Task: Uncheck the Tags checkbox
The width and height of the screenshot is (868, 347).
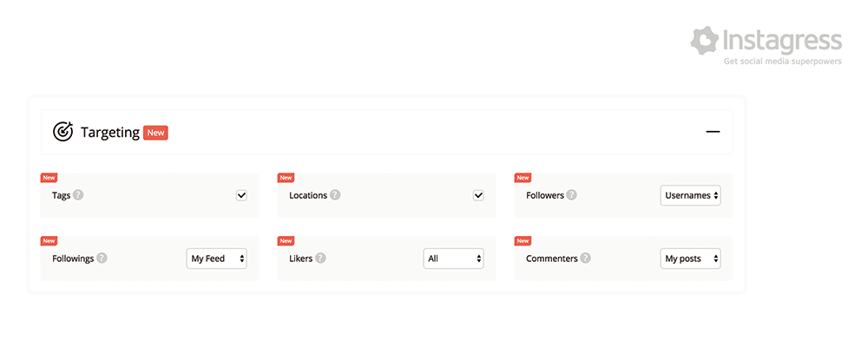Action: tap(241, 195)
